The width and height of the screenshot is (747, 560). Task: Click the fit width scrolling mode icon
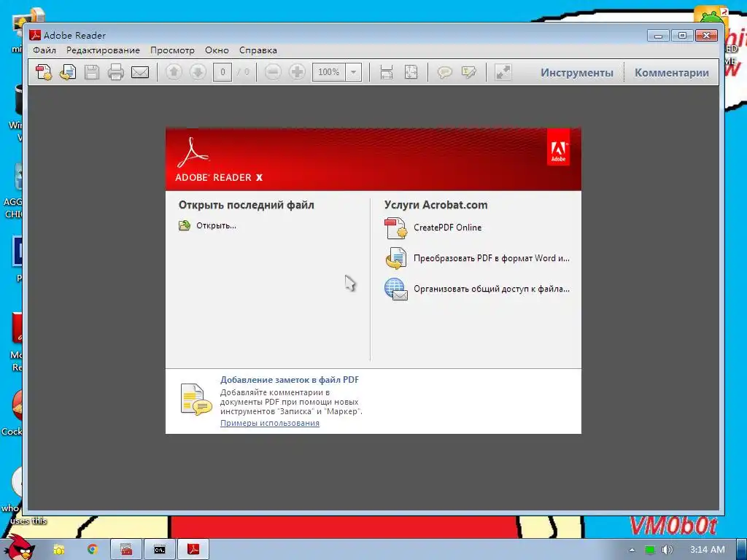387,72
